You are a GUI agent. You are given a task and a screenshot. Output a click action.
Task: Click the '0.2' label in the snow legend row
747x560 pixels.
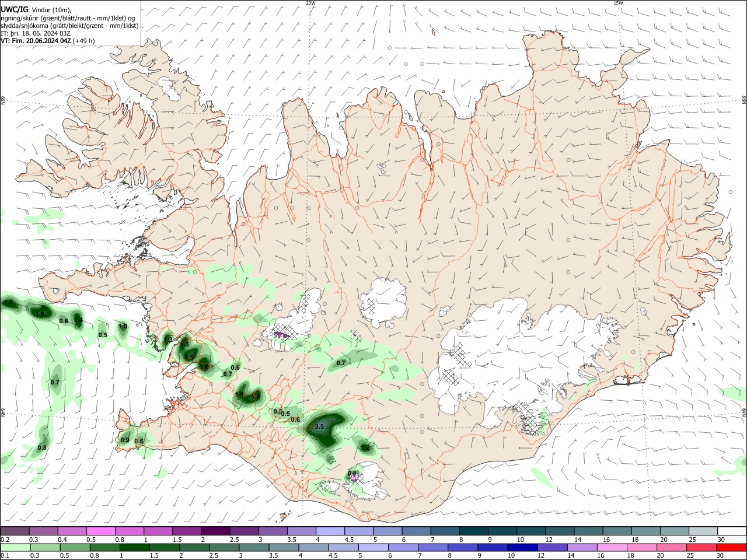[5, 540]
